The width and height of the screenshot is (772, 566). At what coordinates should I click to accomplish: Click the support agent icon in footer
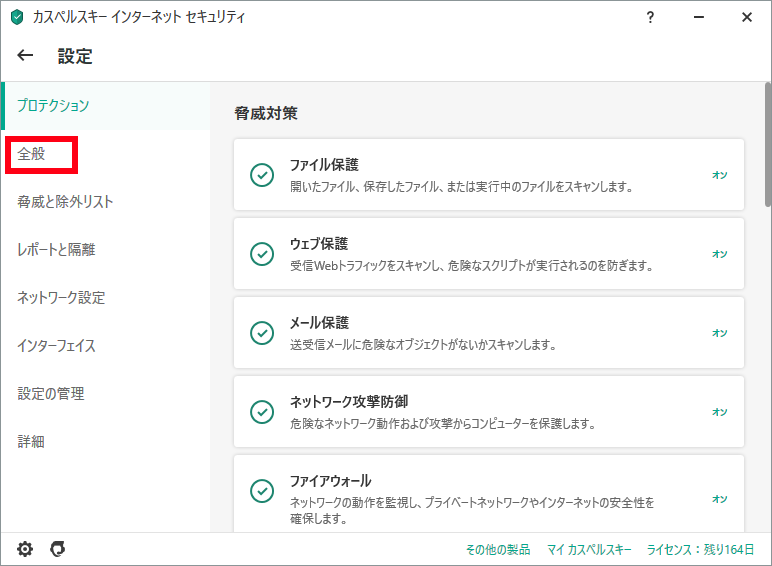[x=58, y=549]
